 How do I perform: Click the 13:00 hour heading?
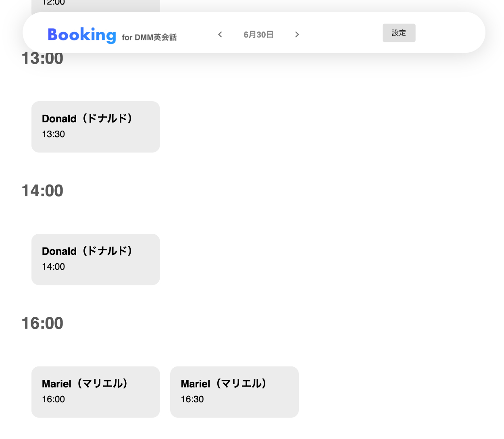[x=42, y=59]
